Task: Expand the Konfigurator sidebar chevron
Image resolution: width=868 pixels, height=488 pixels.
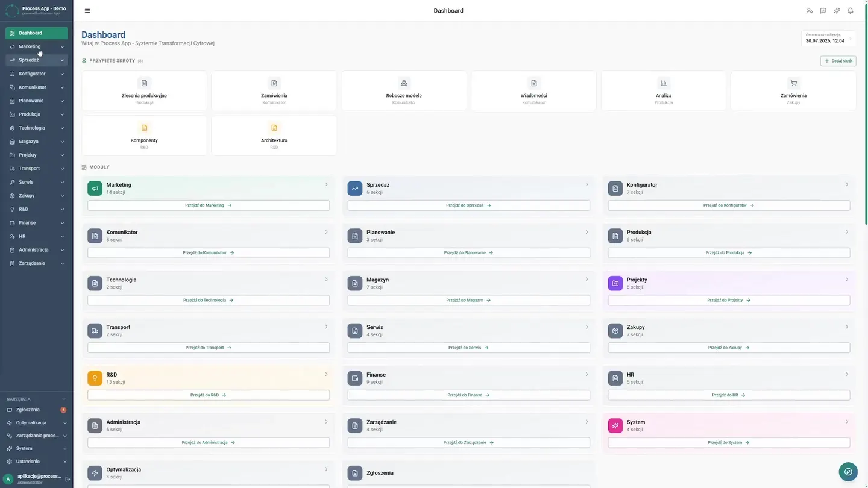Action: [x=62, y=74]
